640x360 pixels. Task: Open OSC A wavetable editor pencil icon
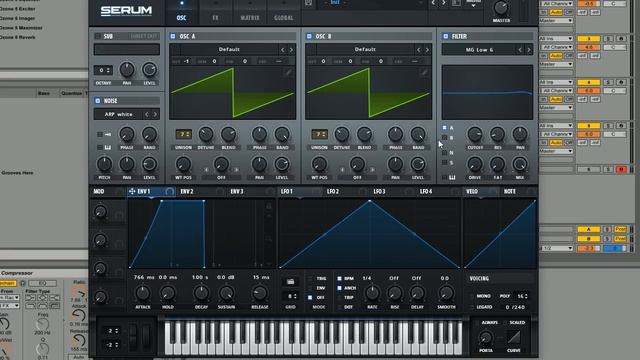(x=288, y=73)
